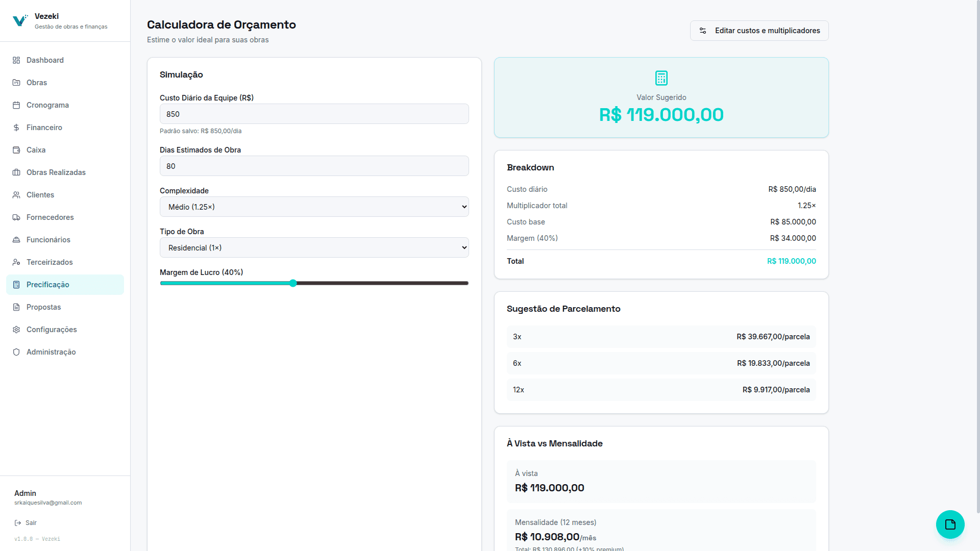The width and height of the screenshot is (980, 551).
Task: Open the Tipo de Obra dropdown
Action: point(314,247)
